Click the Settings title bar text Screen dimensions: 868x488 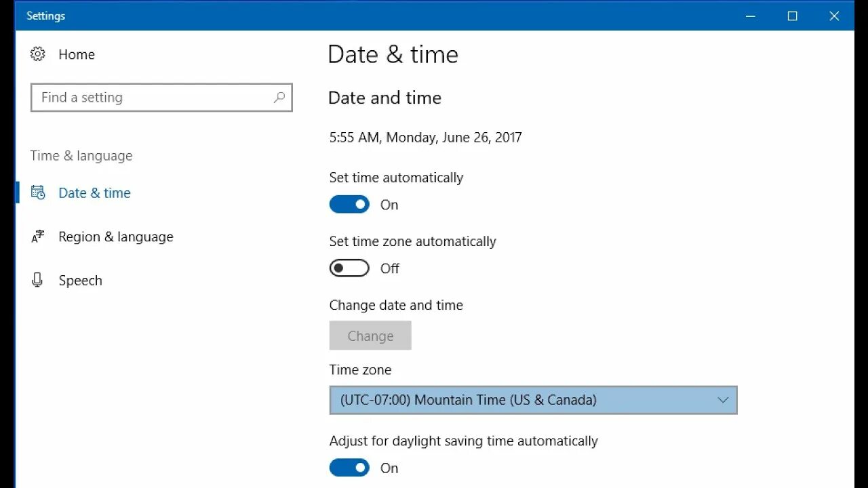pos(45,16)
